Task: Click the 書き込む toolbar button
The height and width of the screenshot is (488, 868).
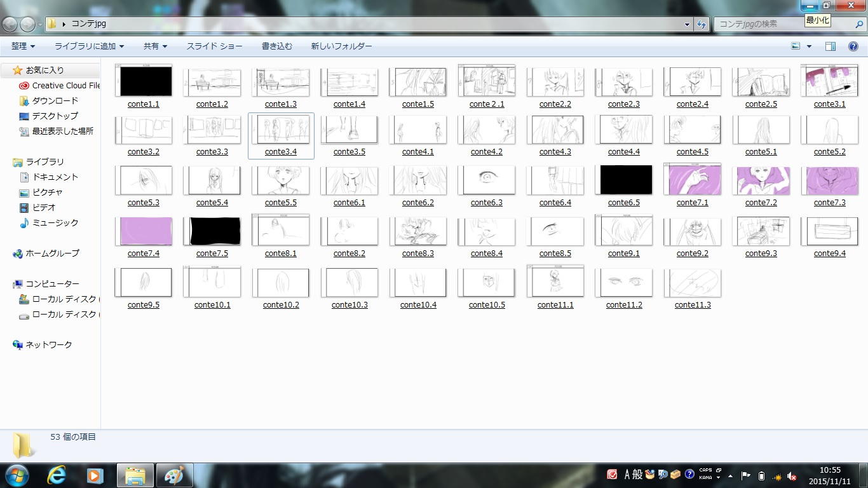Action: pyautogui.click(x=277, y=46)
